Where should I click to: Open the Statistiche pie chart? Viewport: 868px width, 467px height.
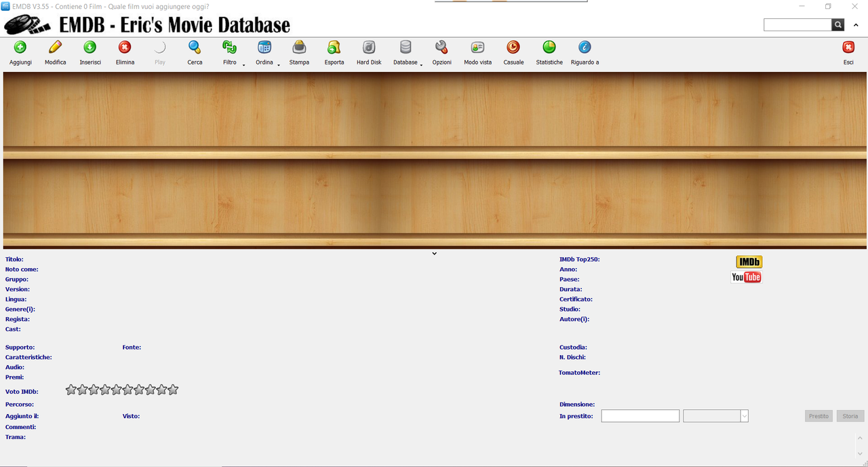(549, 48)
